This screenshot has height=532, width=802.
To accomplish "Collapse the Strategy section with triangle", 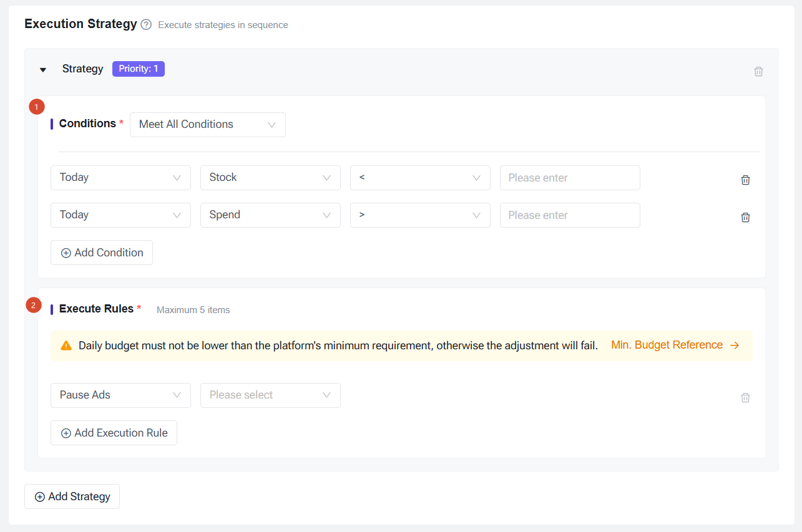I will click(x=43, y=70).
